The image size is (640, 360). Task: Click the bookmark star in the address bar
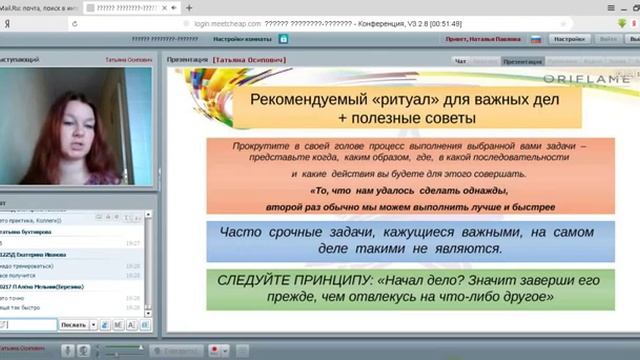pos(563,24)
